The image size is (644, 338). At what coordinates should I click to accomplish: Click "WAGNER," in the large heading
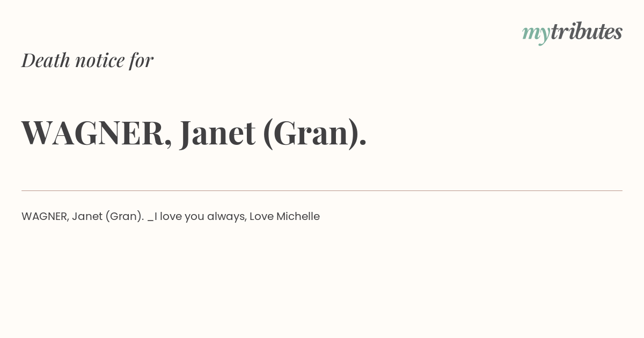97,133
